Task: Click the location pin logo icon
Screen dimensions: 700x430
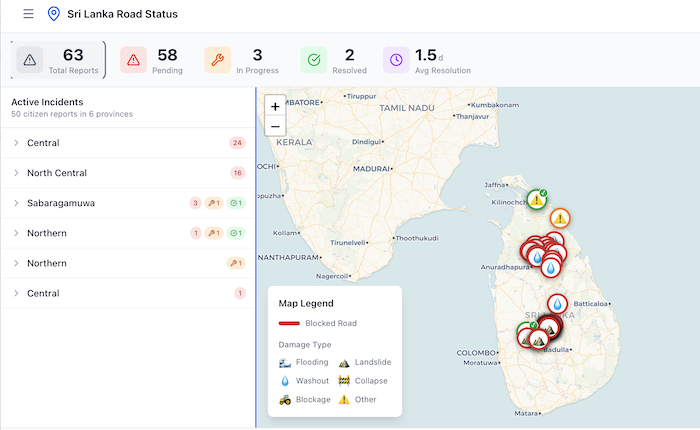Action: [x=54, y=15]
